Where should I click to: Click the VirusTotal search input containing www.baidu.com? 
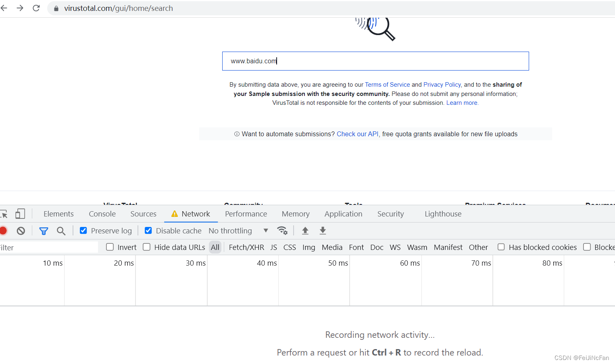375,61
